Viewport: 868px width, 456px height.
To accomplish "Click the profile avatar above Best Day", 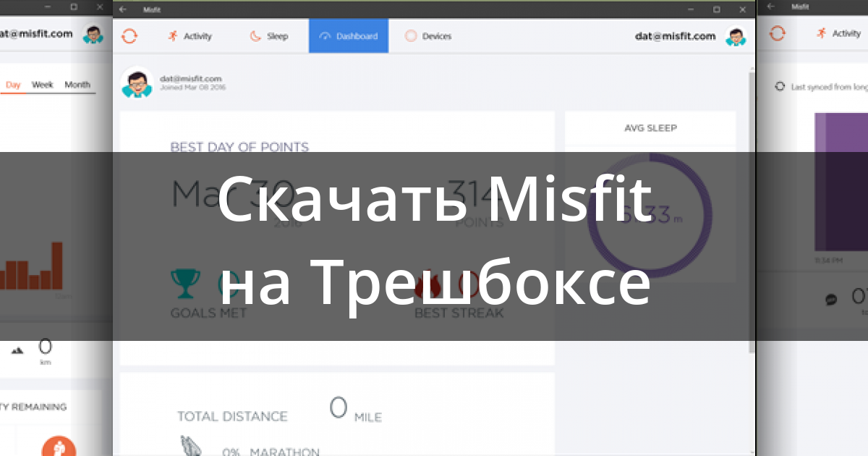I will [136, 83].
